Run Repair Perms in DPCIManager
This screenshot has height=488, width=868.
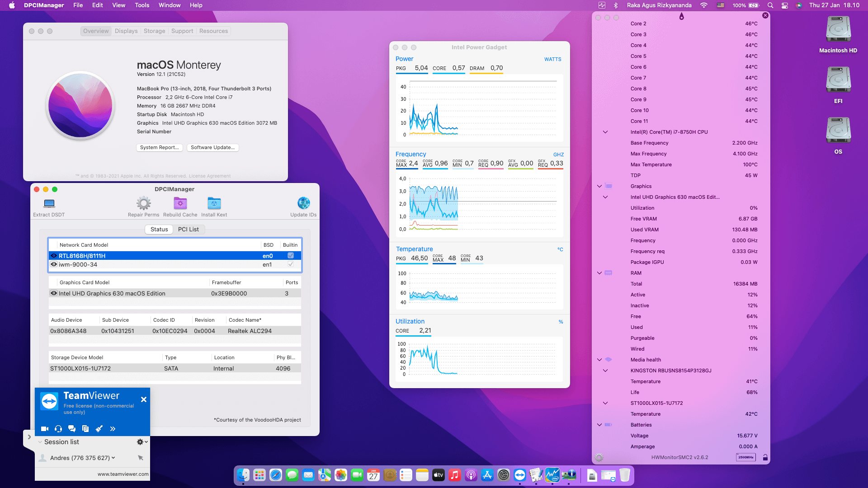tap(143, 207)
